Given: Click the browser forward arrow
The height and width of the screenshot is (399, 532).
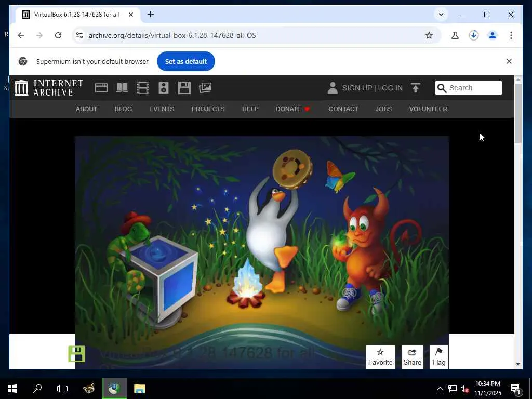Looking at the screenshot, I should coord(39,35).
